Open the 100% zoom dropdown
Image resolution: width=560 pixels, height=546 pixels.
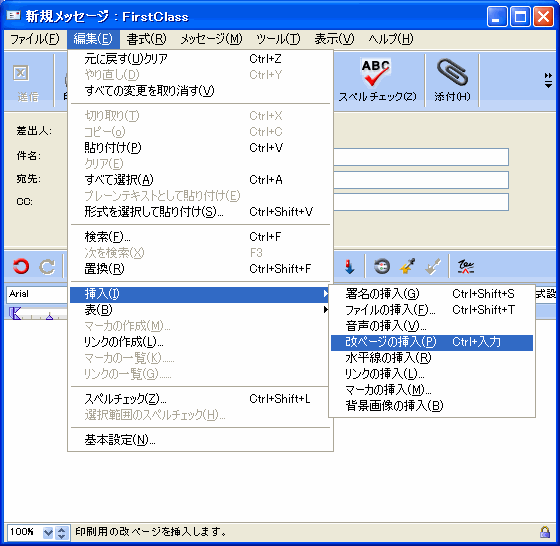pyautogui.click(x=48, y=532)
